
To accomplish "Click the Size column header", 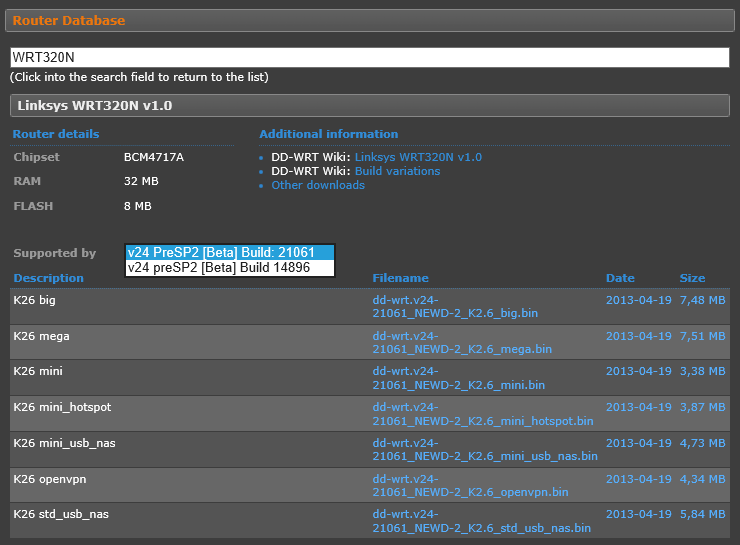I will coord(692,278).
